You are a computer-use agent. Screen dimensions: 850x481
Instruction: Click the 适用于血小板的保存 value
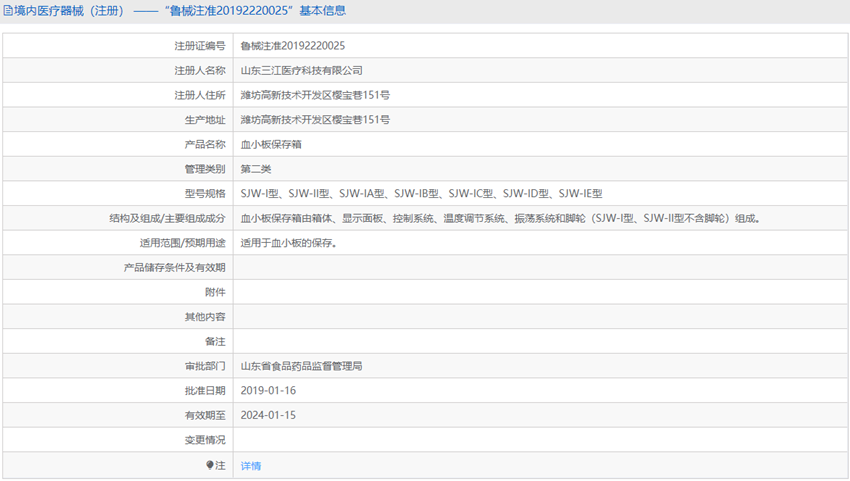pos(288,243)
